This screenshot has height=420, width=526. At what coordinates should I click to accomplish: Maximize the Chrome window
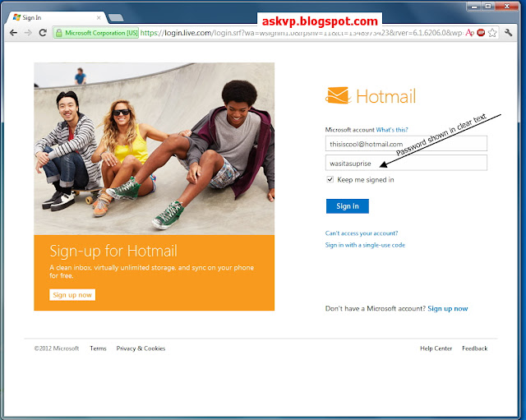488,6
